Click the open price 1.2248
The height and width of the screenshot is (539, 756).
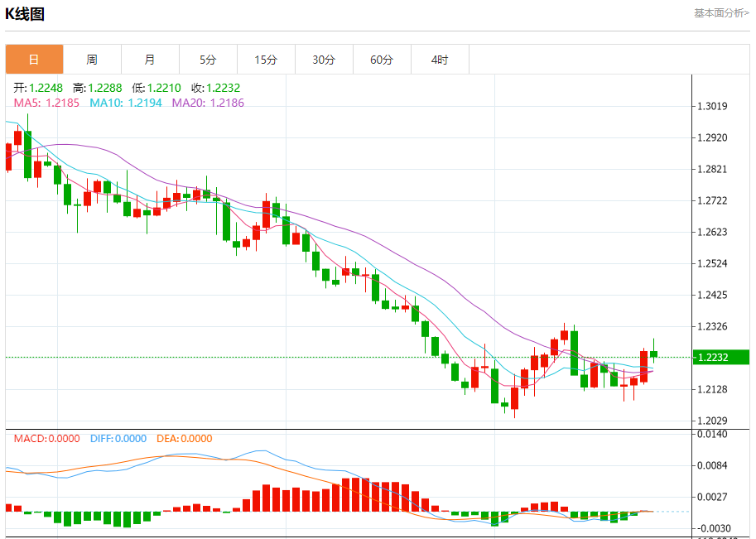tap(46, 88)
